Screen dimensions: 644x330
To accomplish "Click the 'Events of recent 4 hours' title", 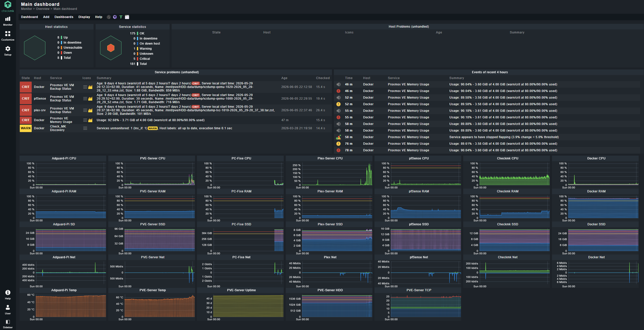I will (490, 72).
